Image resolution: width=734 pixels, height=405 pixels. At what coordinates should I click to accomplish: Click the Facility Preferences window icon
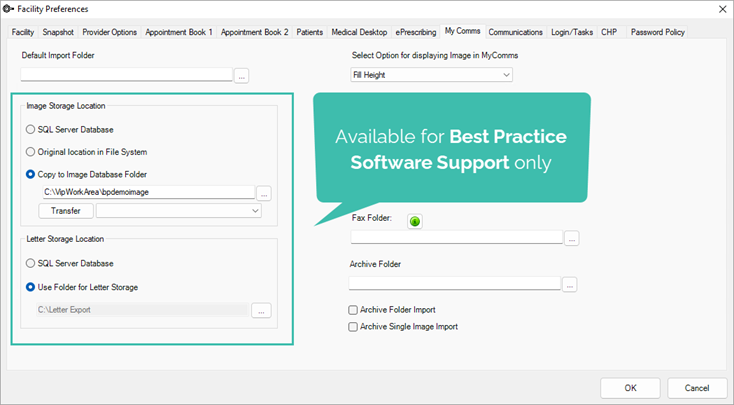(x=8, y=9)
